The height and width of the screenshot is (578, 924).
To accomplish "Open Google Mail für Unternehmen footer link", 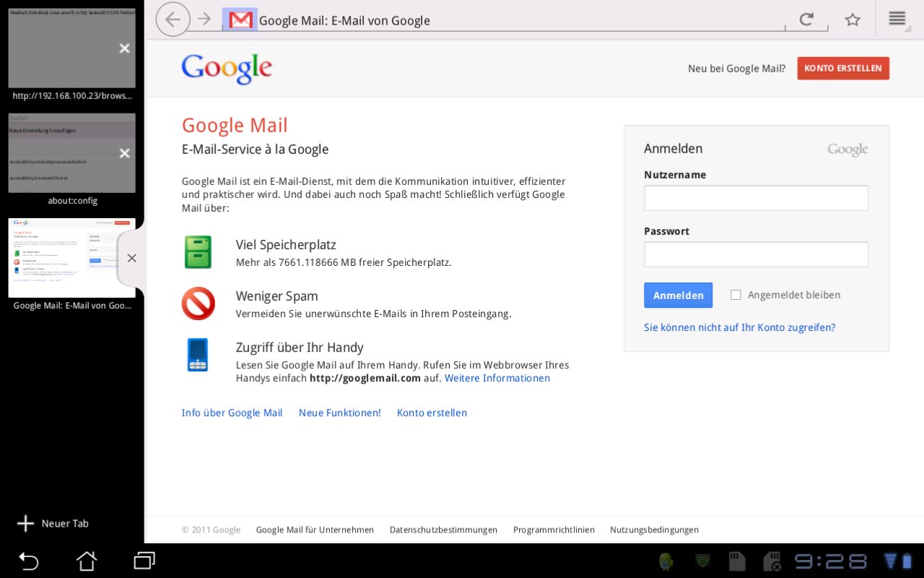I will click(x=315, y=530).
